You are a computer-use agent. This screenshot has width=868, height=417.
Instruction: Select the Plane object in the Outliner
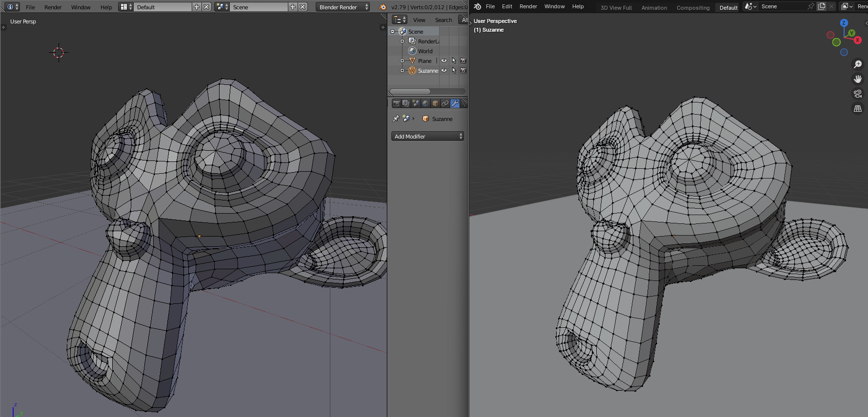tap(424, 61)
